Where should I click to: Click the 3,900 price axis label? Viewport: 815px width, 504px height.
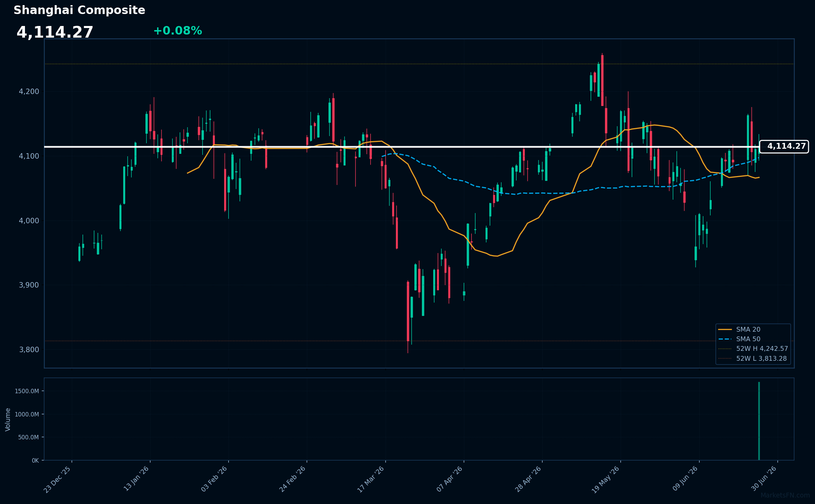29,285
